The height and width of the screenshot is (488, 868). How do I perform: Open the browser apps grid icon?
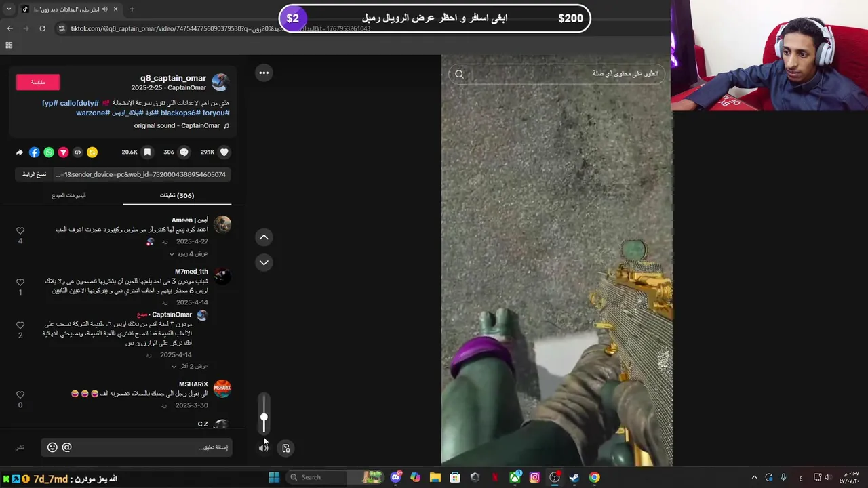[9, 45]
